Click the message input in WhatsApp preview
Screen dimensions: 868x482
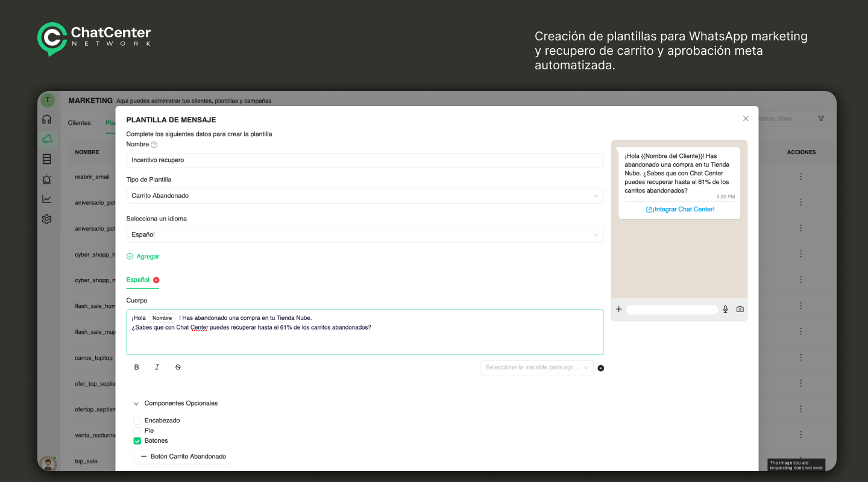[672, 310]
